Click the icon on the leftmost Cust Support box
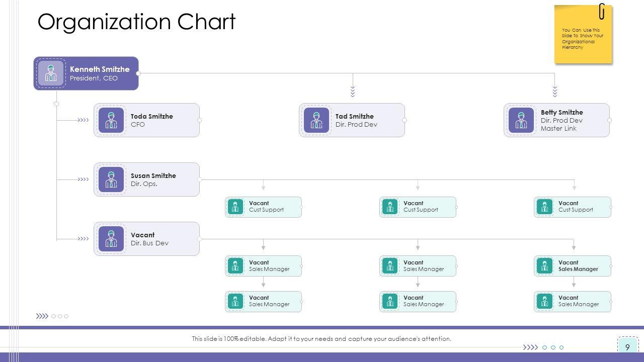The image size is (644, 362). click(x=235, y=207)
